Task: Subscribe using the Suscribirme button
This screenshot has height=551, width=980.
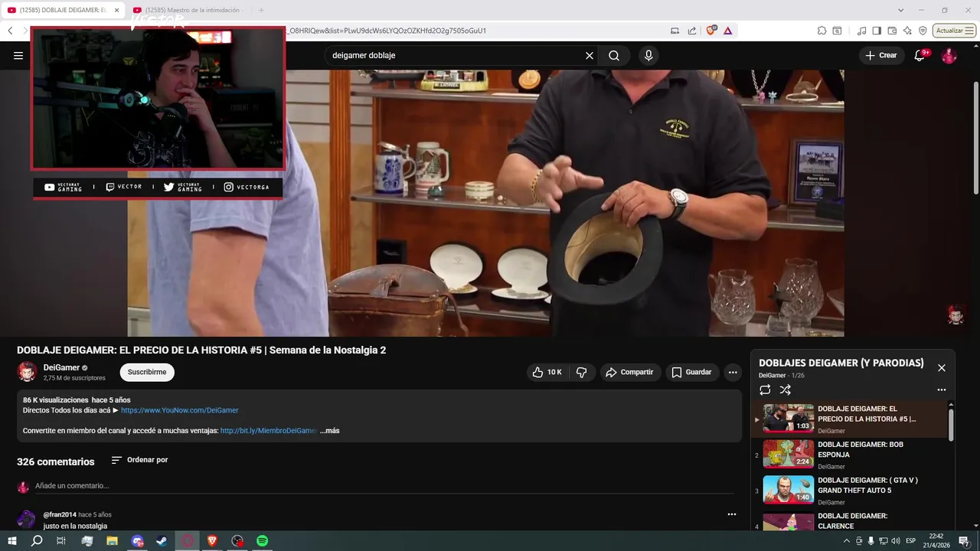Action: coord(147,372)
